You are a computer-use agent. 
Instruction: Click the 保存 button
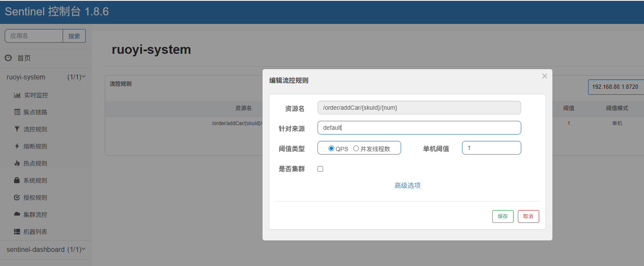pos(502,216)
